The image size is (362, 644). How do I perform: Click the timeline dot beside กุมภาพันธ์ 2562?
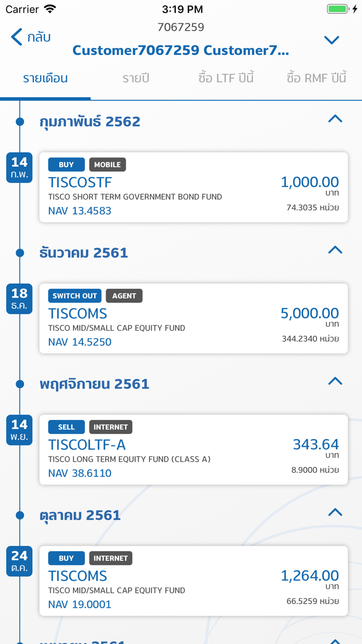[x=20, y=121]
